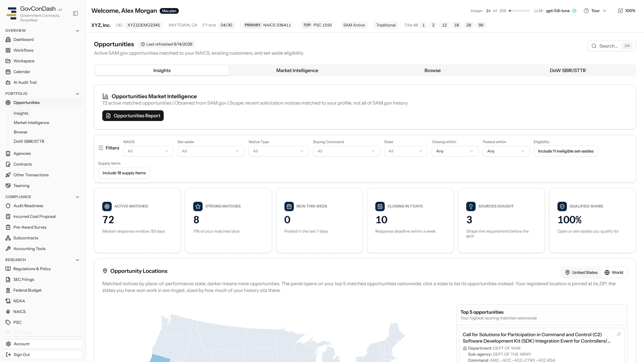Click the Opportunities target icon in sidebar

click(x=8, y=103)
